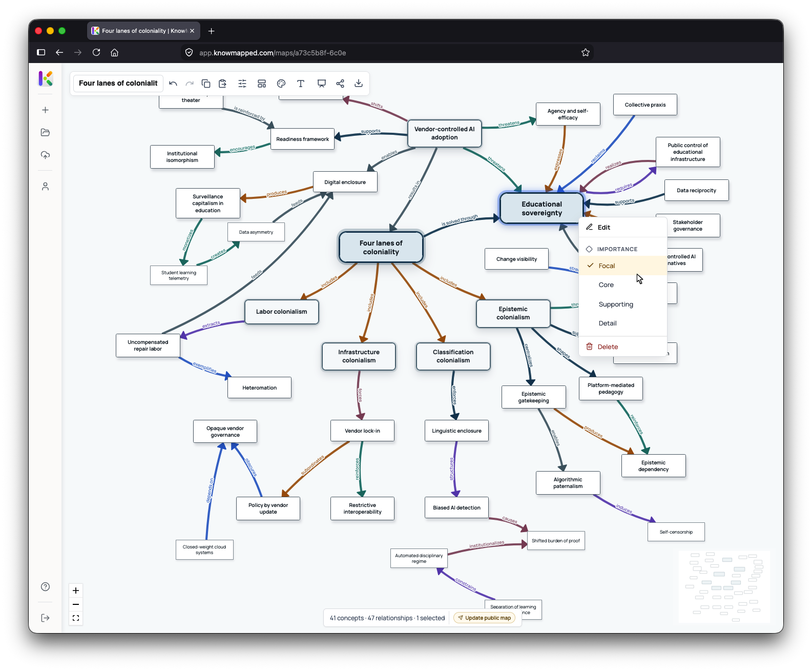
Task: Open the folder icon in the sidebar
Action: pos(46,132)
